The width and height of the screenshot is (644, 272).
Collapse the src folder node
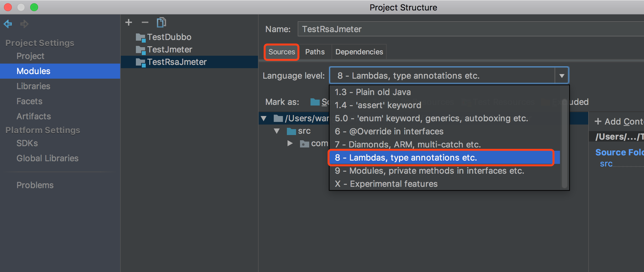(x=277, y=131)
